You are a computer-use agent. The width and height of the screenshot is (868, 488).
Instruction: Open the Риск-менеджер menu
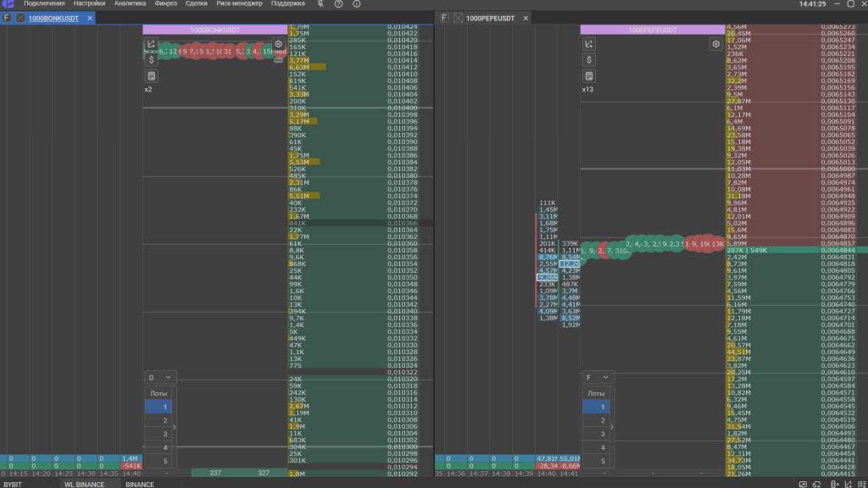coord(238,4)
